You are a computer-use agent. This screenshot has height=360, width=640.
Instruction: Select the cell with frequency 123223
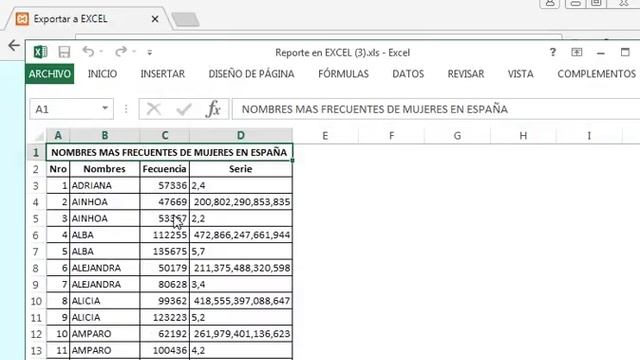click(164, 318)
